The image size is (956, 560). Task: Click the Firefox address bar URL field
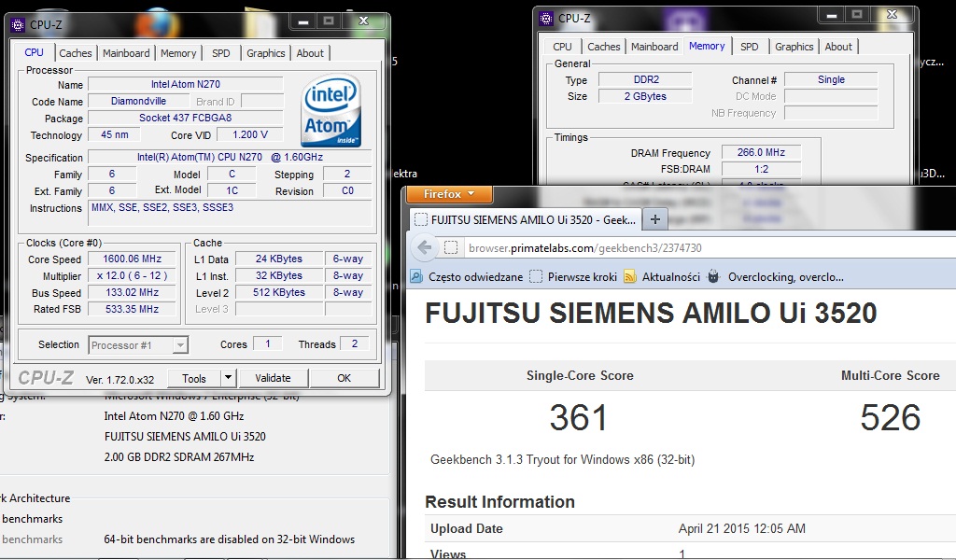[708, 248]
